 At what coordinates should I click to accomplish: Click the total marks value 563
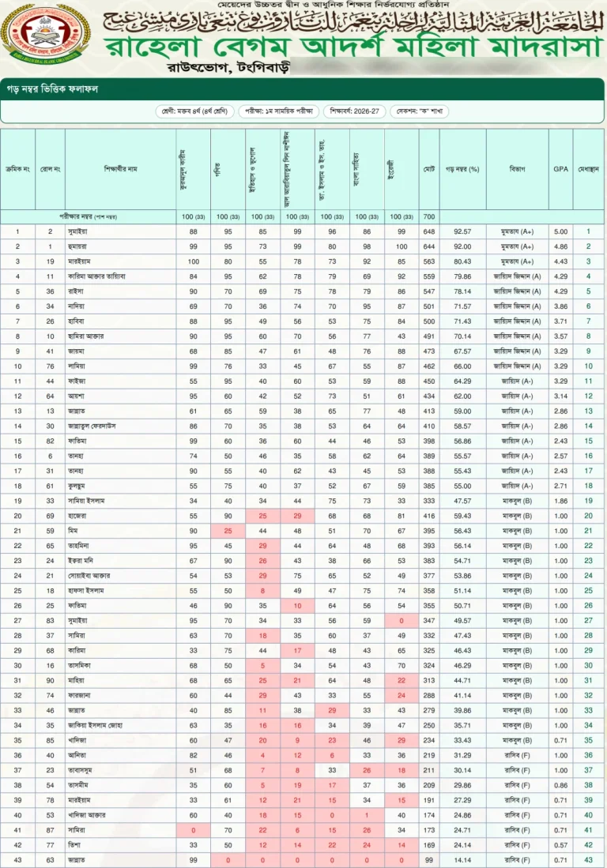pos(429,261)
